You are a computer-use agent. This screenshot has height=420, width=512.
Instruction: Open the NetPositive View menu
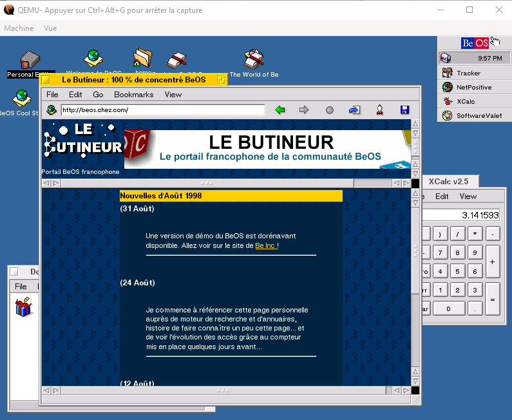[173, 95]
